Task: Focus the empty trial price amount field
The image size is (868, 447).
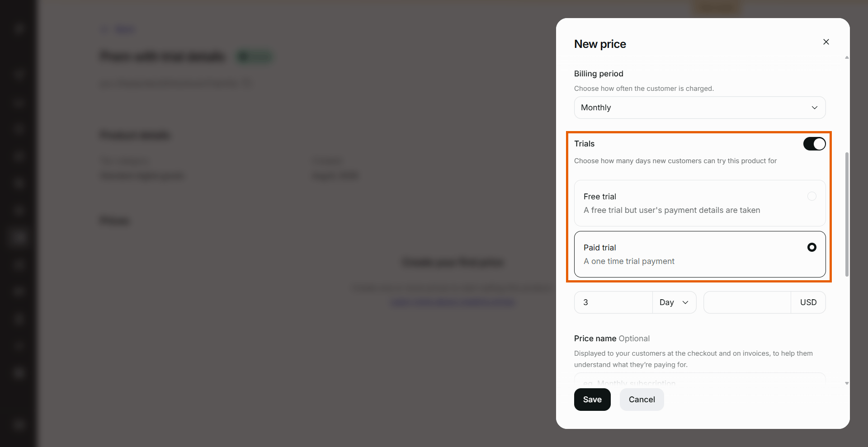Action: click(747, 302)
